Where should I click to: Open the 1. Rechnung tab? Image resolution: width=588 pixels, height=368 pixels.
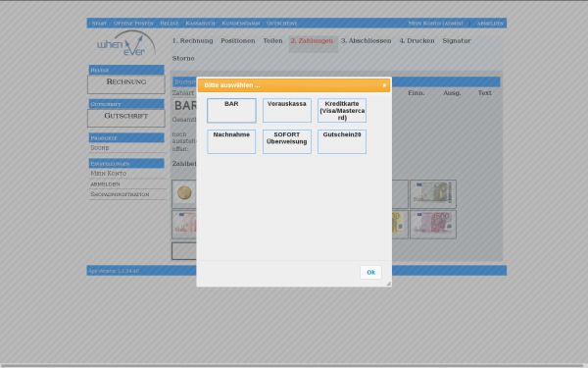[193, 40]
